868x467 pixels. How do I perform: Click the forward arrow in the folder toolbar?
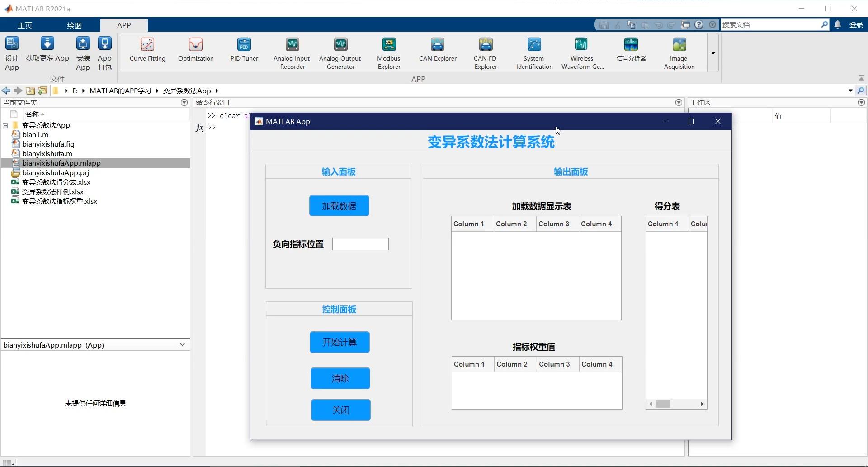[x=18, y=91]
